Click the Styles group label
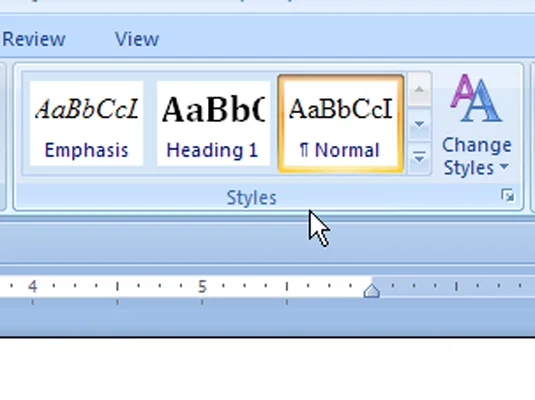535x400 pixels. [251, 198]
